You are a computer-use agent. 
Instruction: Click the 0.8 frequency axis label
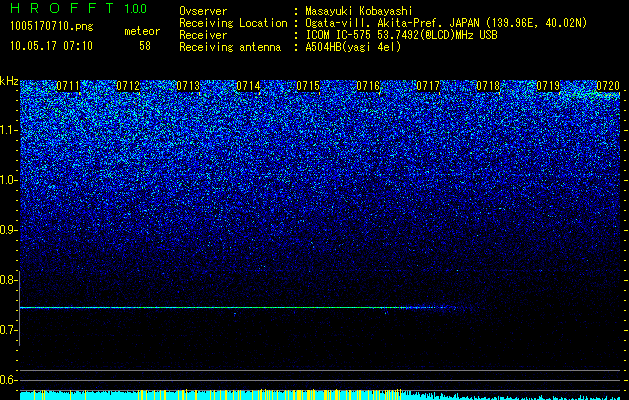click(x=8, y=280)
